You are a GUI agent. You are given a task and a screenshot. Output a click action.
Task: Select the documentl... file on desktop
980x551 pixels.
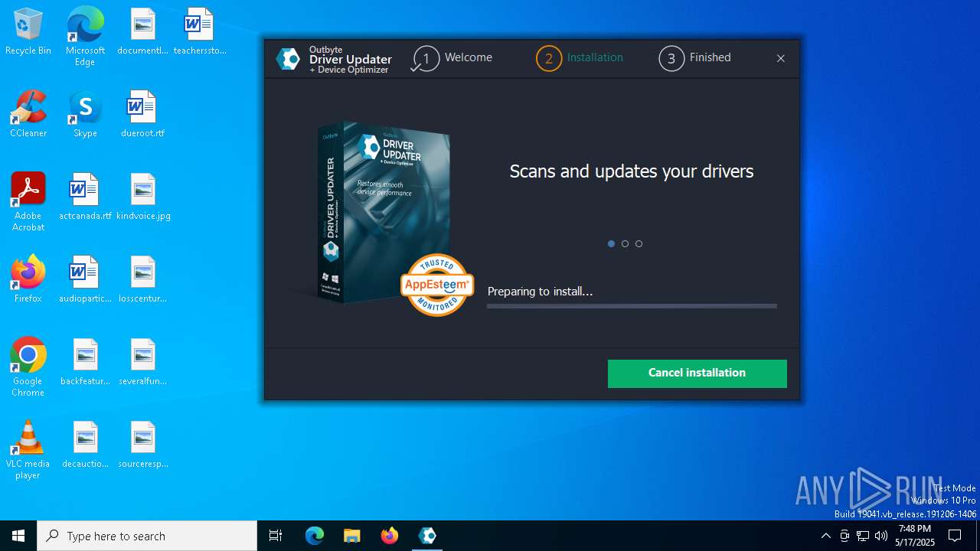(x=142, y=32)
